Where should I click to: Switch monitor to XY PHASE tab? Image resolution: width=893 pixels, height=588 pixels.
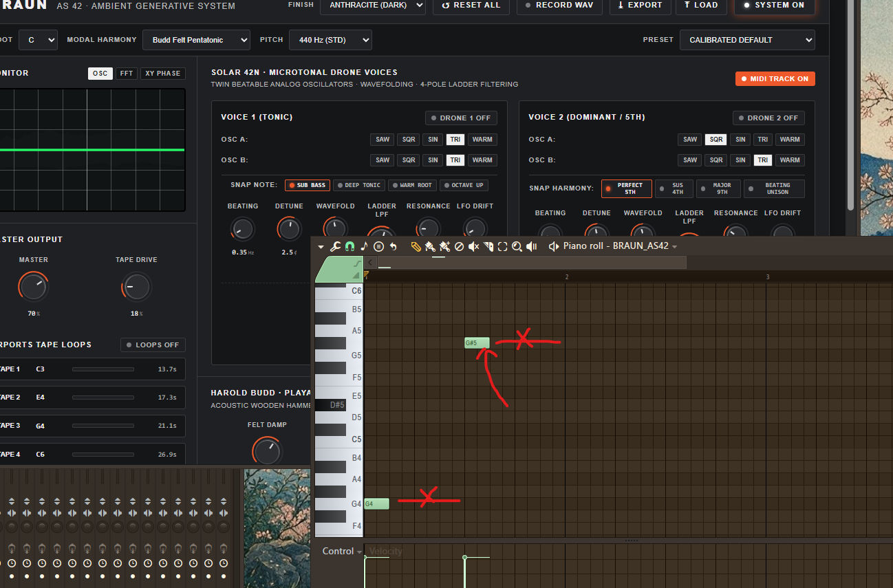coord(163,74)
